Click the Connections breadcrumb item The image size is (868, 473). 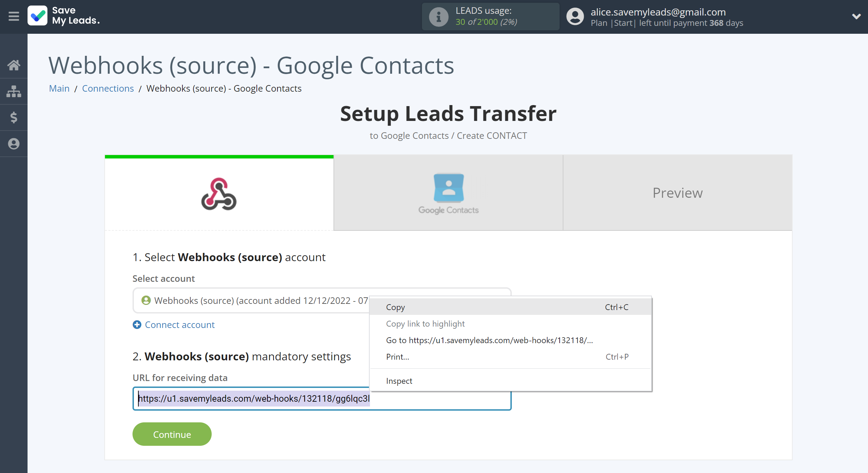point(107,88)
